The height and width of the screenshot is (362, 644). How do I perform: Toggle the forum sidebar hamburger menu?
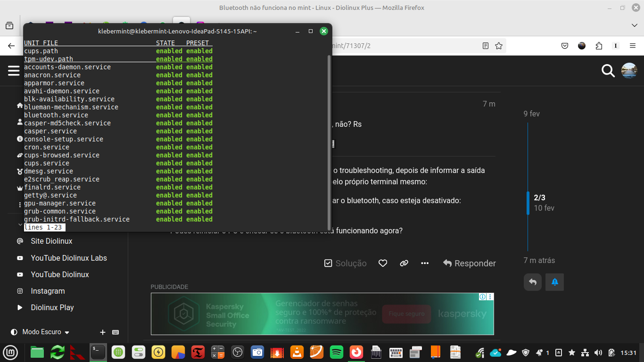tap(14, 71)
